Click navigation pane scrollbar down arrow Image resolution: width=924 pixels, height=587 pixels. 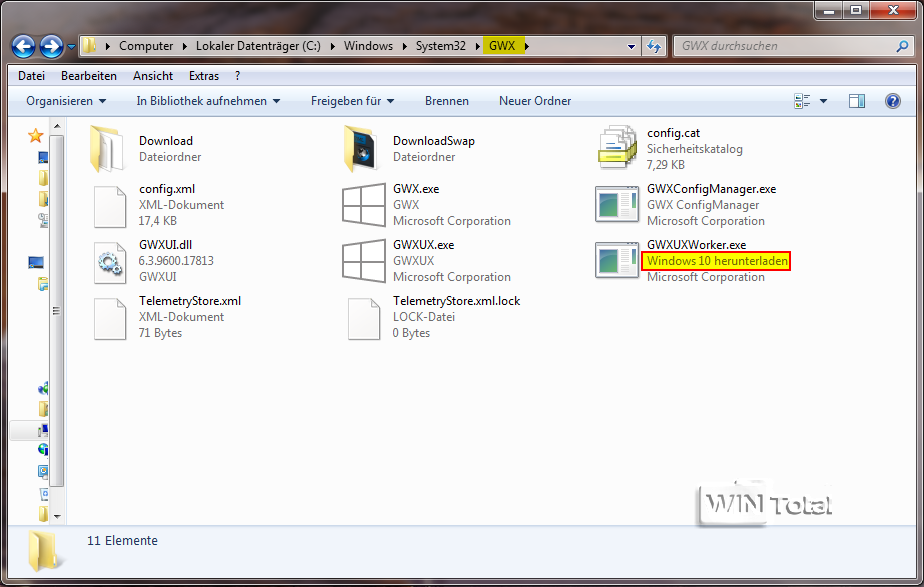(x=57, y=516)
